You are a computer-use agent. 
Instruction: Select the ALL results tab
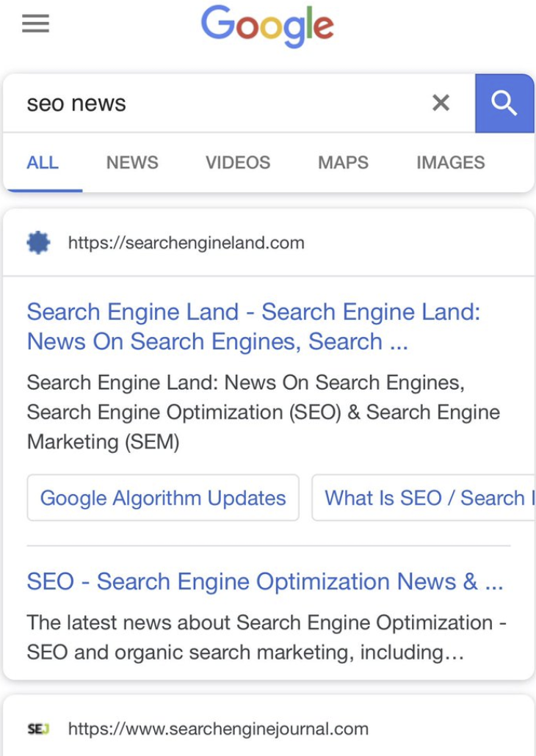[43, 162]
